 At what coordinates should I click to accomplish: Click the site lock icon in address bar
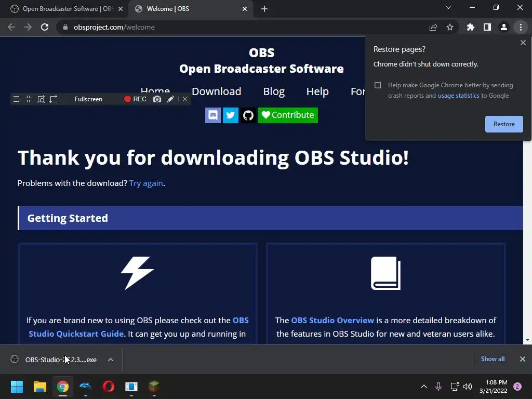click(x=65, y=27)
